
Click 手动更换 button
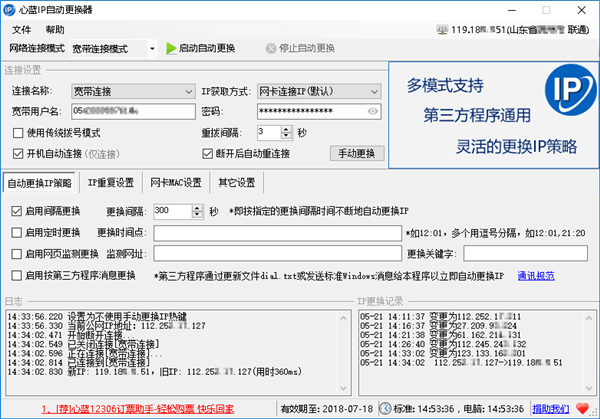(x=357, y=153)
